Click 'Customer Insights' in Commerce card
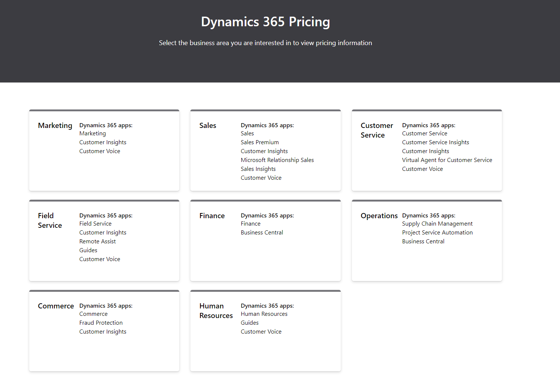Viewport: 560px width, 392px height. (103, 332)
